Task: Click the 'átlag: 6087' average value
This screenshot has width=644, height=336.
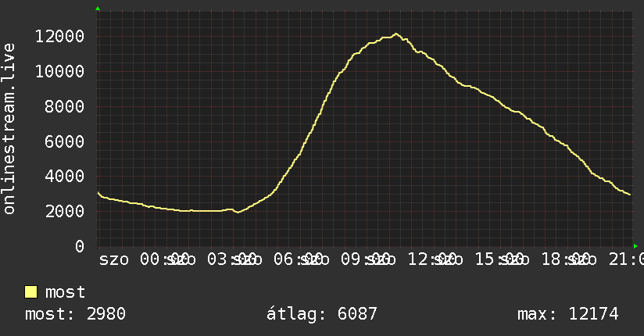Action: click(x=321, y=314)
